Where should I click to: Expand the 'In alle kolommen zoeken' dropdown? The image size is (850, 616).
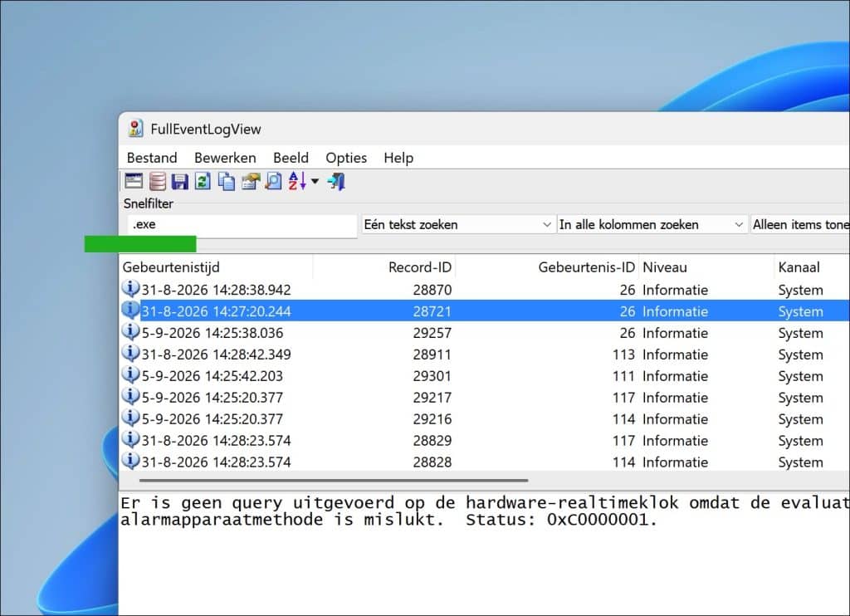coord(651,224)
